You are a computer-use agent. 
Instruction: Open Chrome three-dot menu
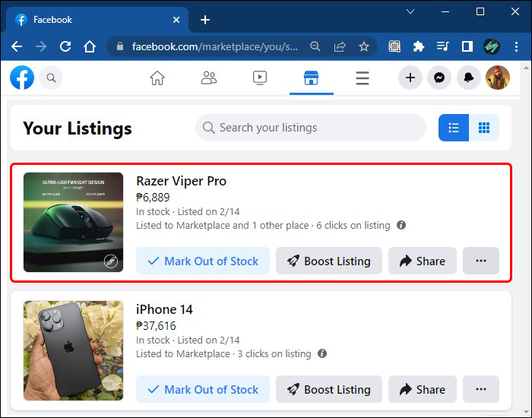516,46
